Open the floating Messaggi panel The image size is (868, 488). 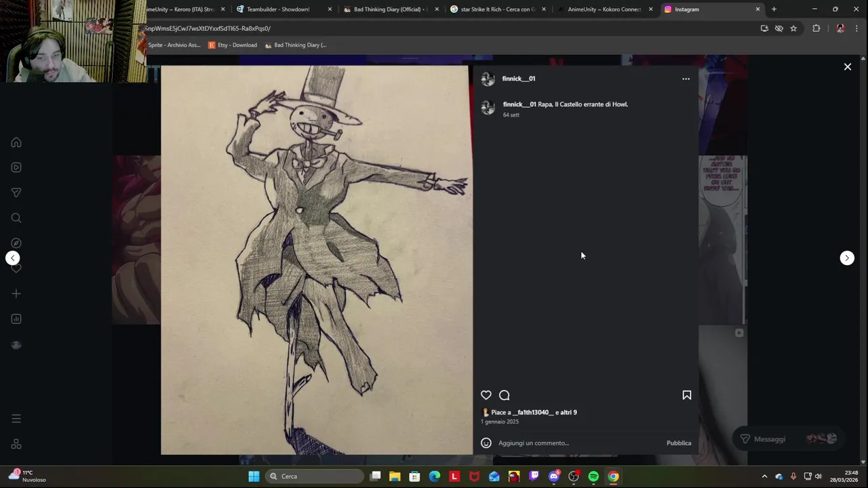pyautogui.click(x=788, y=439)
